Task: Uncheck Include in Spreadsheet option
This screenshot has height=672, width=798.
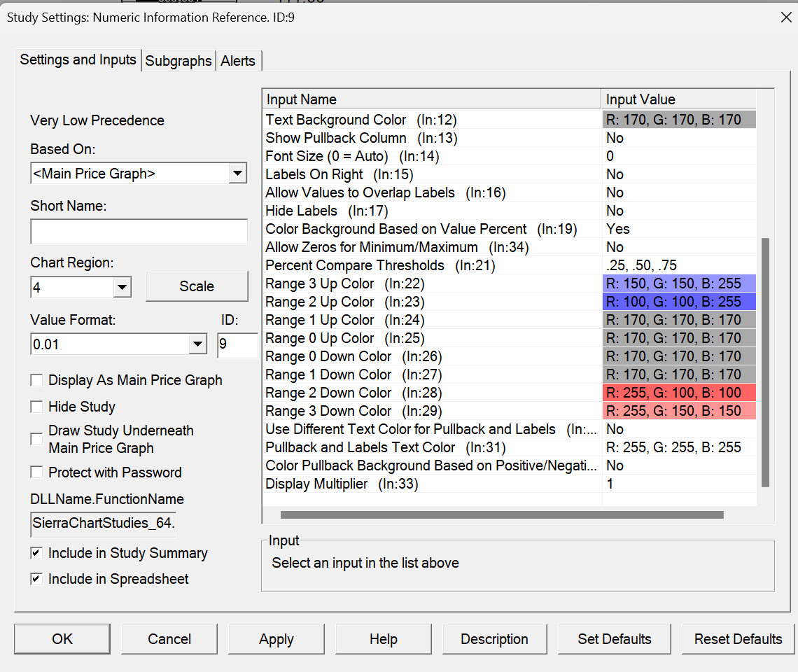Action: point(36,579)
